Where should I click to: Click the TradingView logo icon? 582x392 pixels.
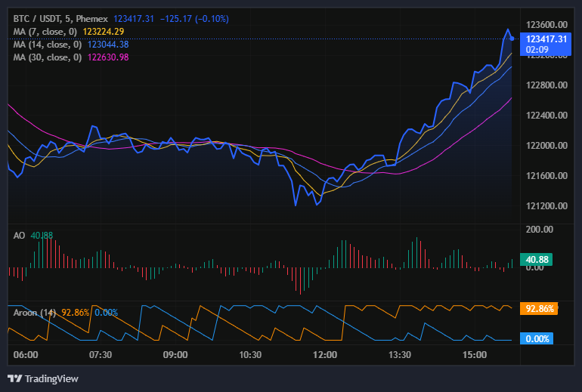[x=14, y=378]
